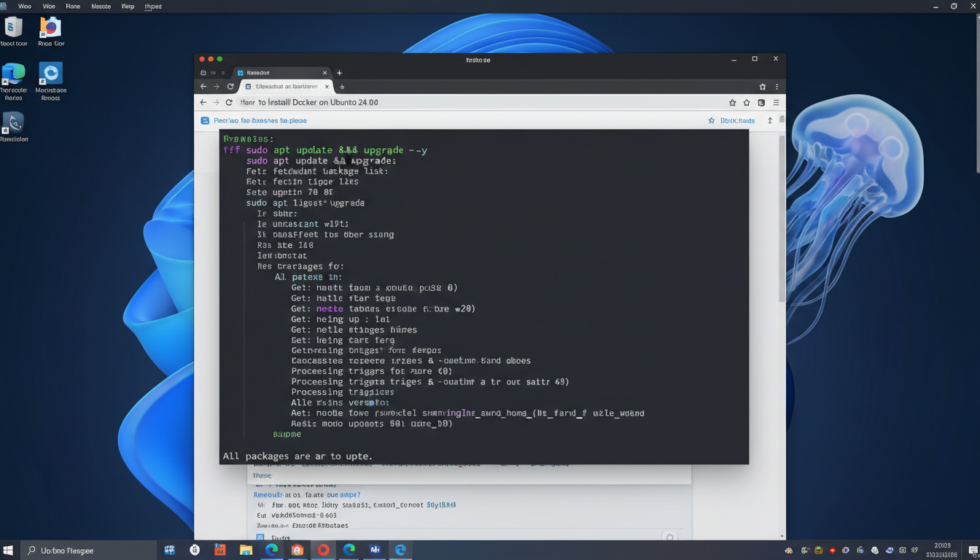Close the 'Raaedoe' tab

pyautogui.click(x=324, y=73)
